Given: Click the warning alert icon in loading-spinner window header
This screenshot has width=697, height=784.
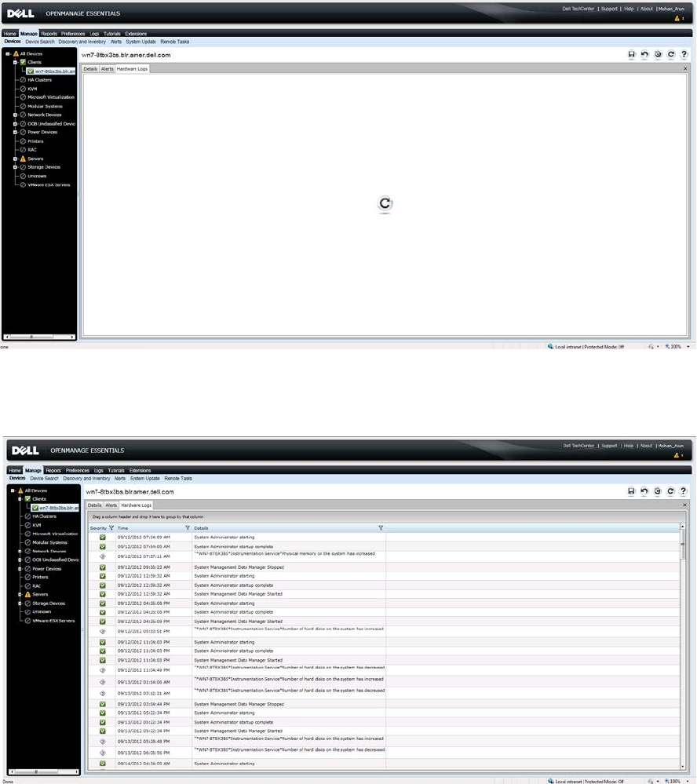Looking at the screenshot, I should point(677,19).
